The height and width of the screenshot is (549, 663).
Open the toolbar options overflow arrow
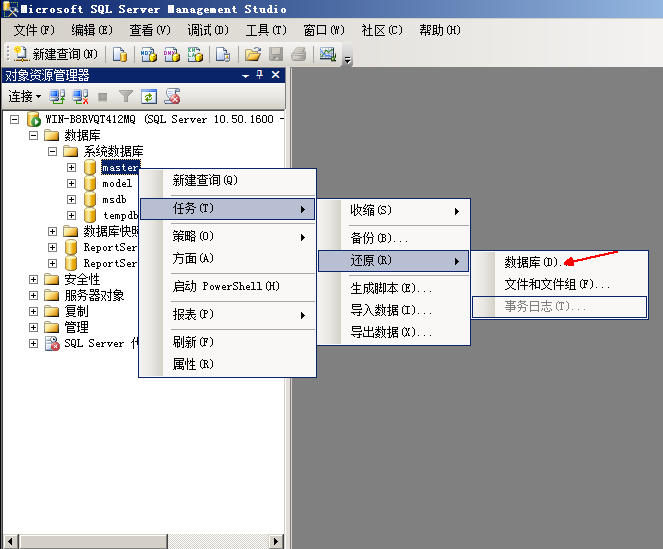(348, 60)
